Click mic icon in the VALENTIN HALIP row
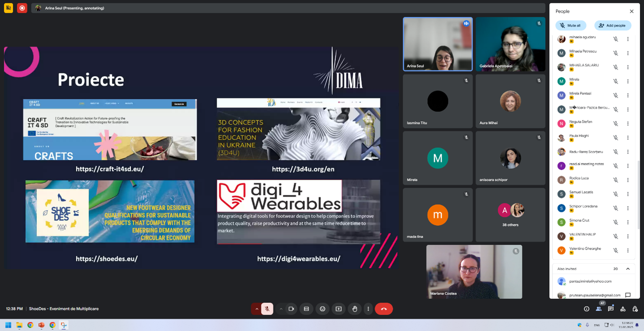 click(616, 236)
